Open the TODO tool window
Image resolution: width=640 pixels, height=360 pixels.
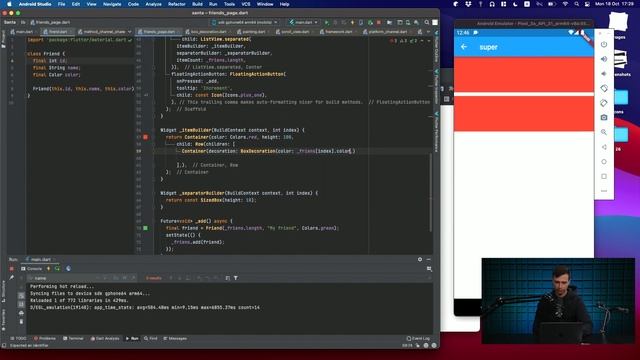[x=18, y=338]
